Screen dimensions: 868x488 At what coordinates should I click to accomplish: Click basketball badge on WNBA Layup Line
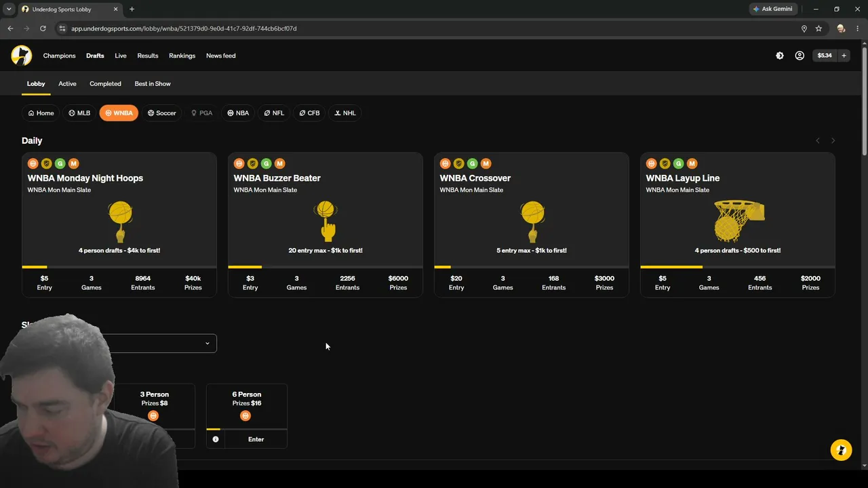click(651, 163)
